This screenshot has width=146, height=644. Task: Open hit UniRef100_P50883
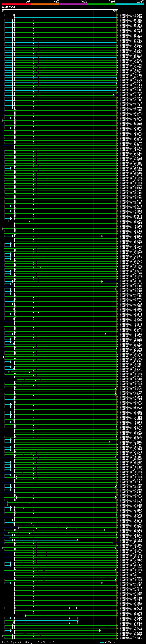tap(131, 93)
